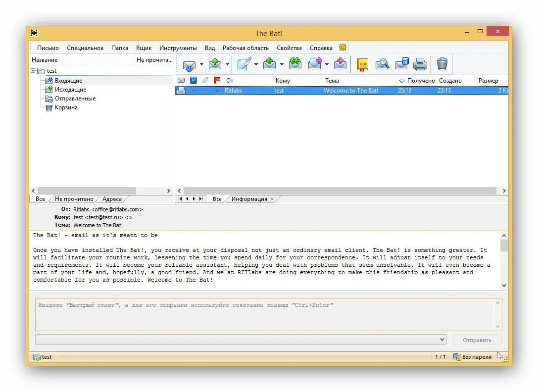Image resolution: width=538 pixels, height=392 pixels.
Task: Open the dropdown arrow next to Get new mail
Action: [201, 64]
